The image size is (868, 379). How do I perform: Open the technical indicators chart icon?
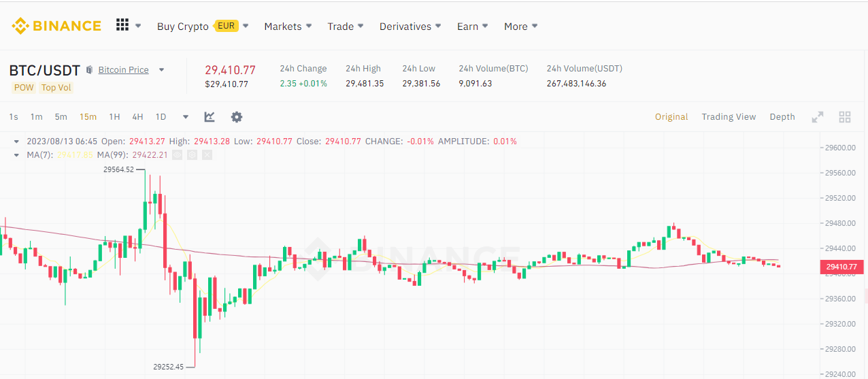(x=210, y=117)
